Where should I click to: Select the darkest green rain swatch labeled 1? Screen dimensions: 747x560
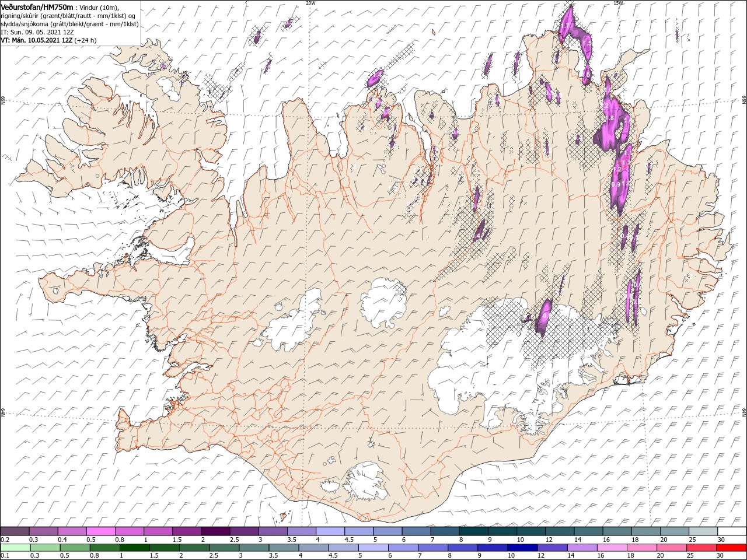pyautogui.click(x=135, y=548)
